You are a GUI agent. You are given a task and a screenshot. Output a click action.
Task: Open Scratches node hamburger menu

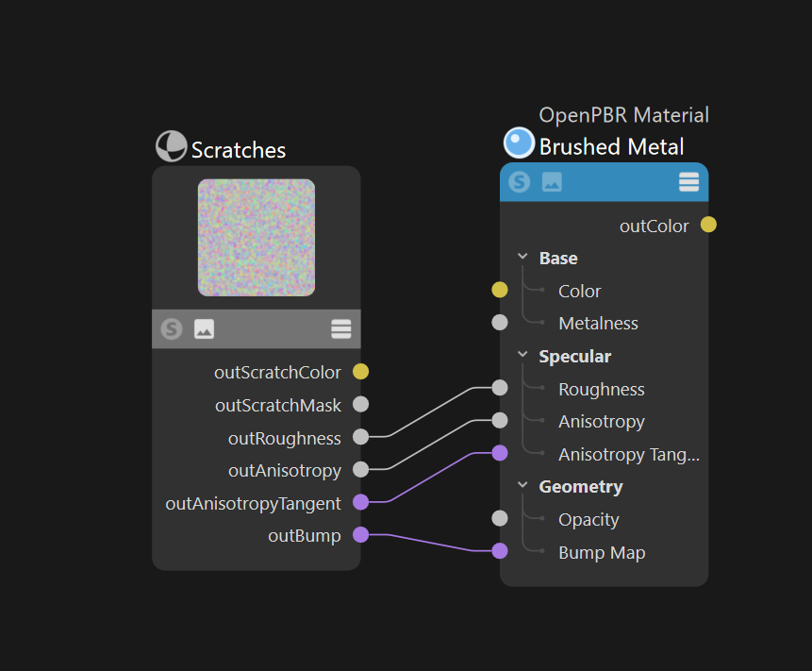click(x=340, y=328)
